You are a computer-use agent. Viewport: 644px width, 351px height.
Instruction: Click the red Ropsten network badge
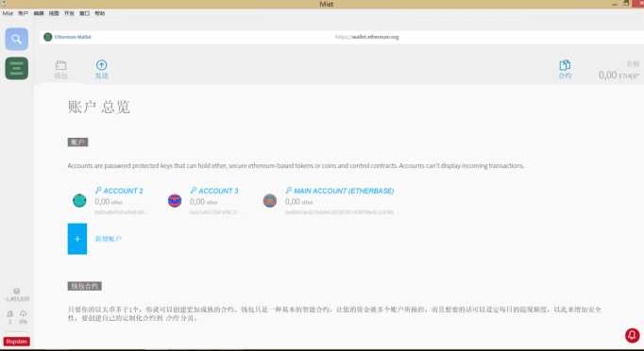pos(16,342)
